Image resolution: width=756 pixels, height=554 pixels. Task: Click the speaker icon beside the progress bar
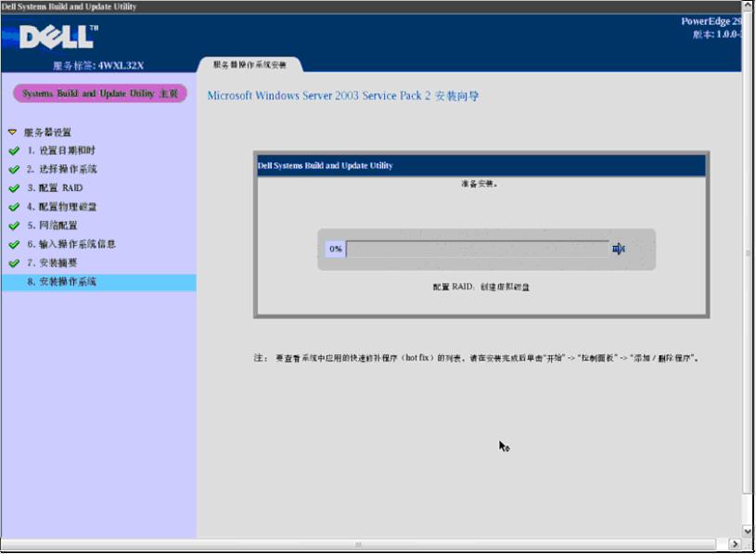click(x=619, y=249)
